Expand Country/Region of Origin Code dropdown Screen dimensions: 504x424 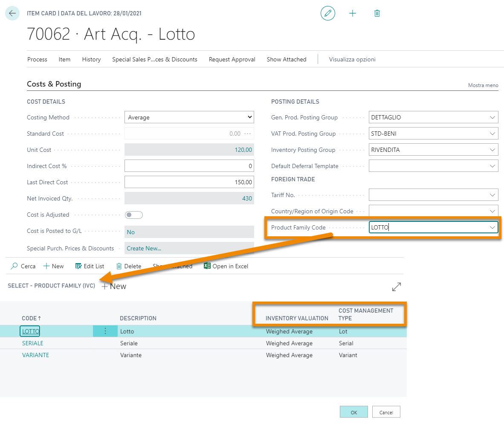pos(492,211)
